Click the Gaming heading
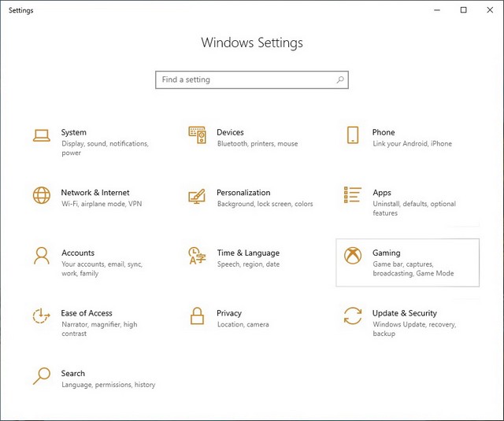 (x=387, y=253)
